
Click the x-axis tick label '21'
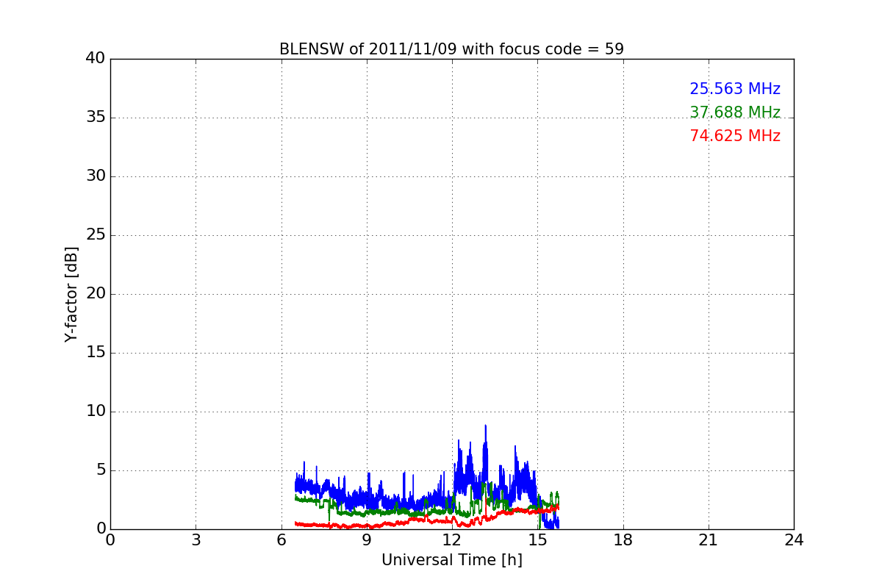[x=709, y=540]
